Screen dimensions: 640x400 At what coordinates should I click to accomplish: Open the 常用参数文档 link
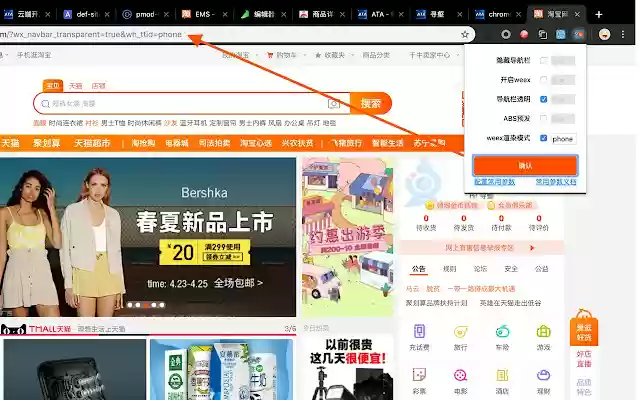click(556, 182)
